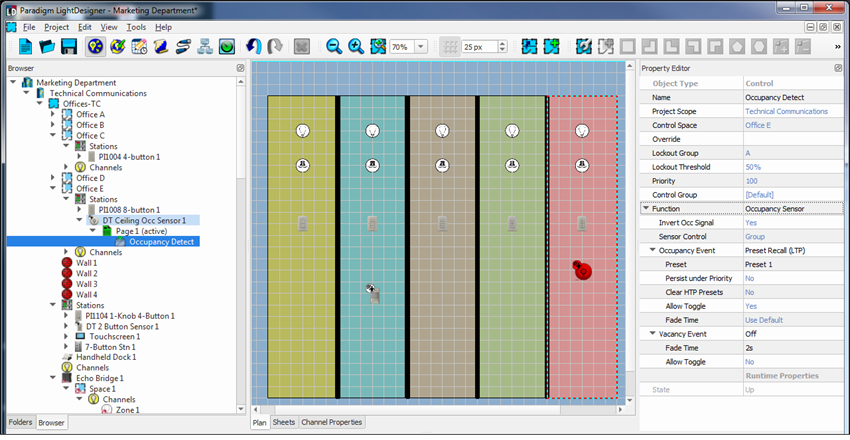The image size is (850, 440).
Task: Click the Office E control space link
Action: [759, 125]
